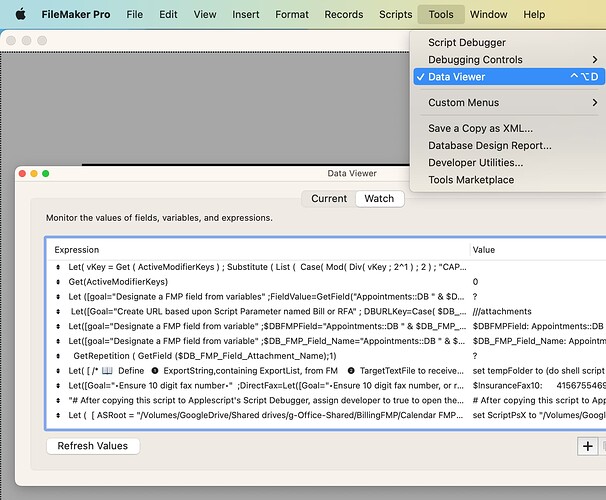Select the value 0 cell
606x500 pixels.
pos(475,282)
